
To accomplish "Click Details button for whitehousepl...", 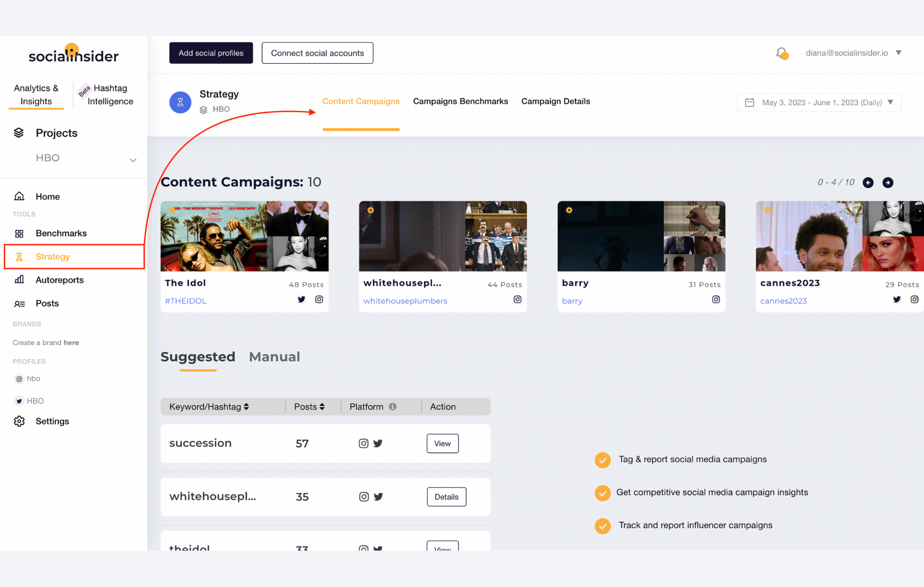I will (x=446, y=497).
